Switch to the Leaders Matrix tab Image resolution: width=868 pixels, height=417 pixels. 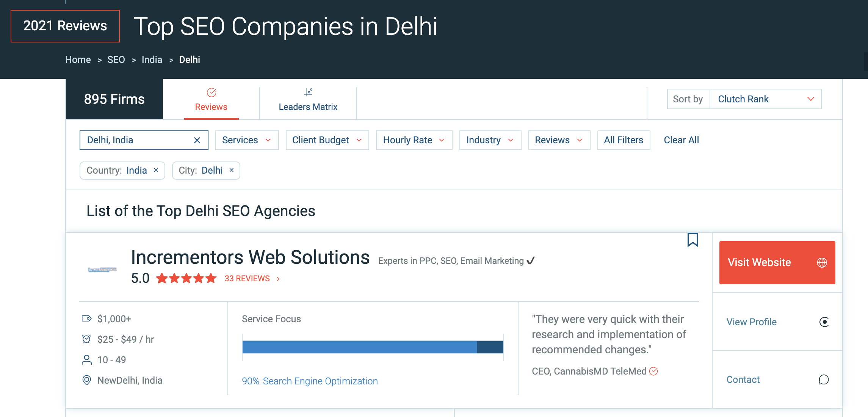pos(308,99)
